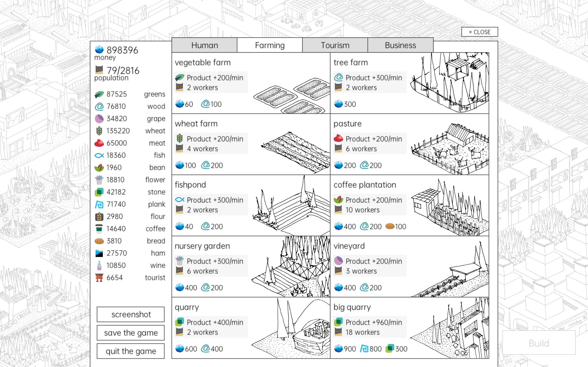Switch to the Human tab

click(204, 45)
